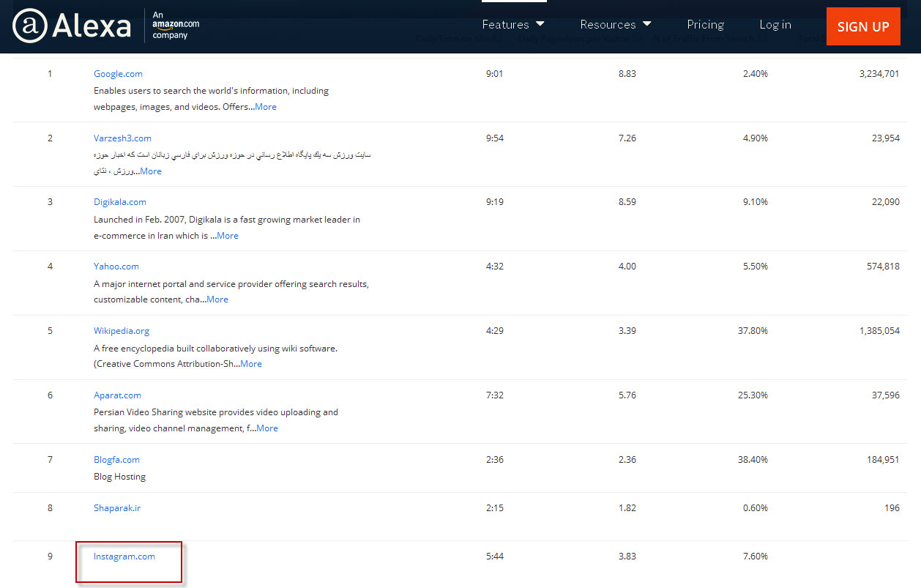Select Wikipedia.org daily time 4:29
The image size is (921, 588).
(x=495, y=331)
